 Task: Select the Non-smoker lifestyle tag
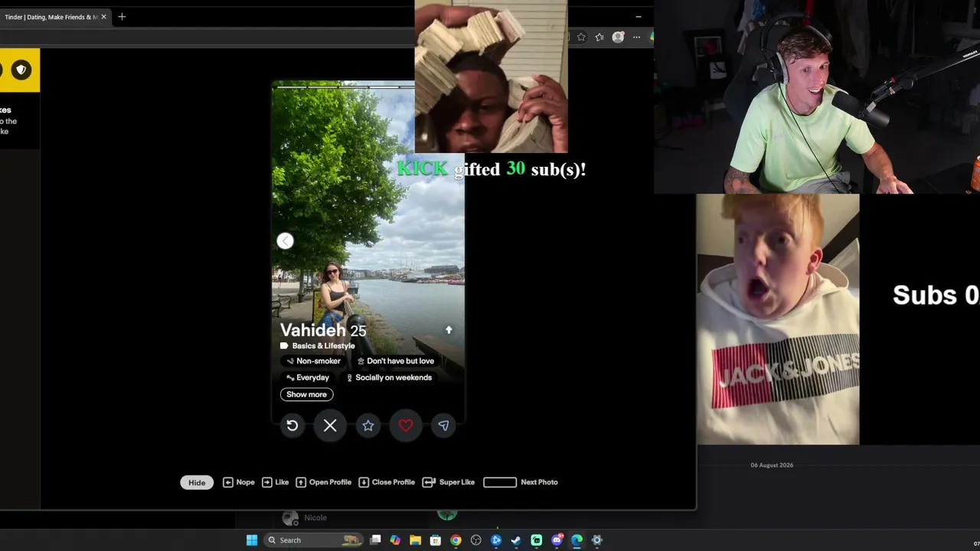(312, 361)
